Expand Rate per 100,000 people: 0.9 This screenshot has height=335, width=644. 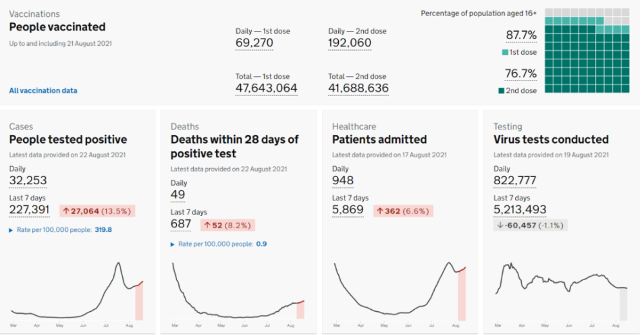(219, 244)
